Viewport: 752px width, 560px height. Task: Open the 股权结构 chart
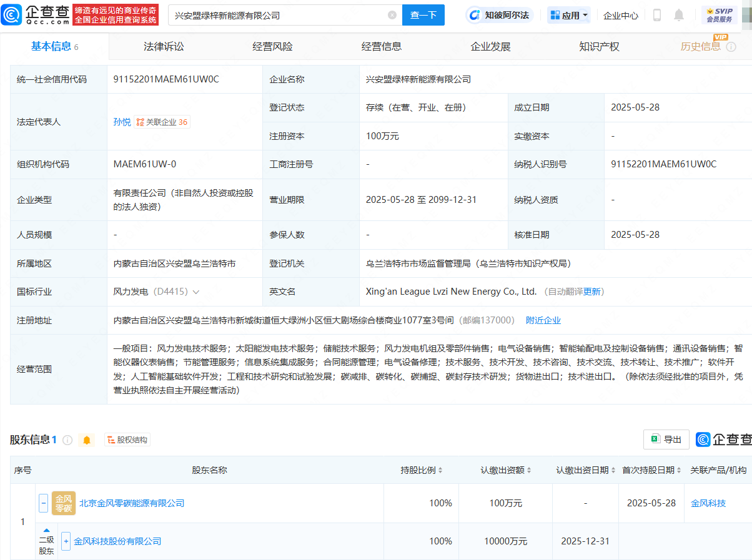pos(127,440)
